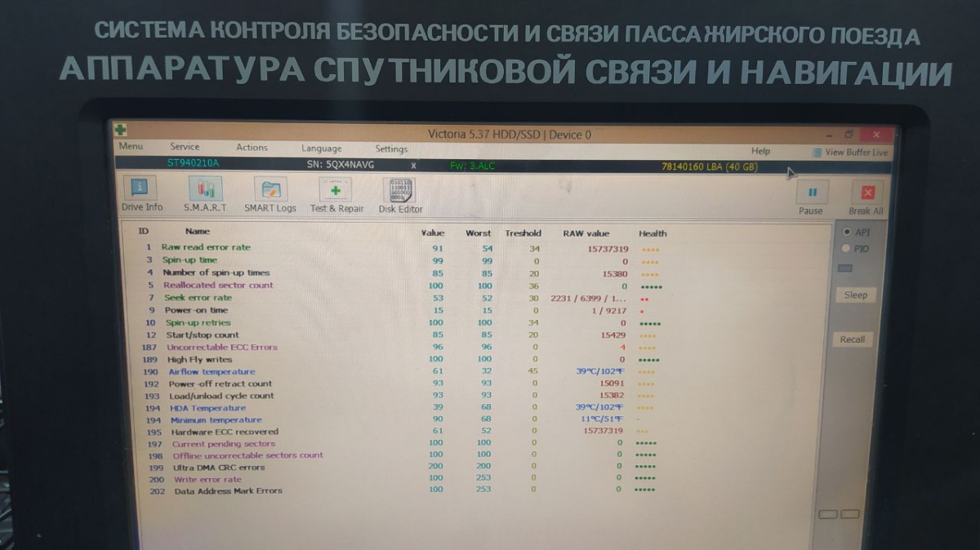980x550 pixels.
Task: Click the RAW value column header
Action: point(586,233)
